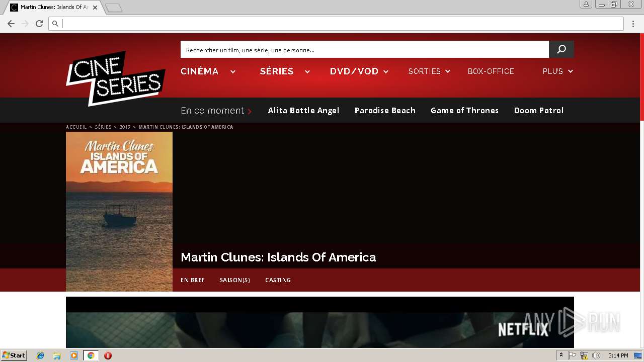Viewport: 644px width, 362px height.
Task: Go to 2019 breadcrumb
Action: (x=125, y=127)
